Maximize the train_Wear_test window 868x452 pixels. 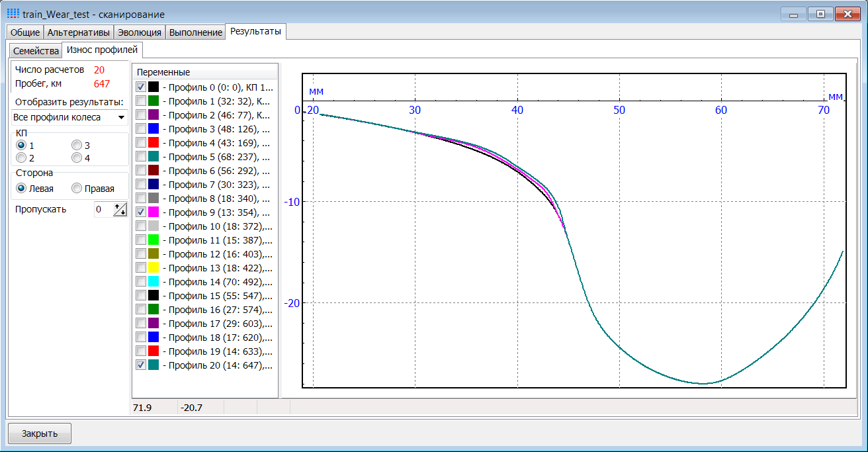click(x=820, y=13)
